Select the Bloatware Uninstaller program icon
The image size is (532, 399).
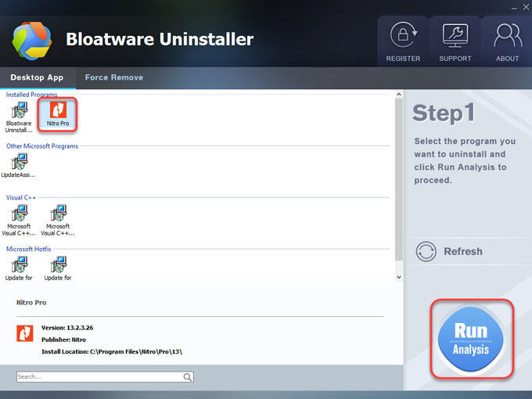click(x=19, y=114)
